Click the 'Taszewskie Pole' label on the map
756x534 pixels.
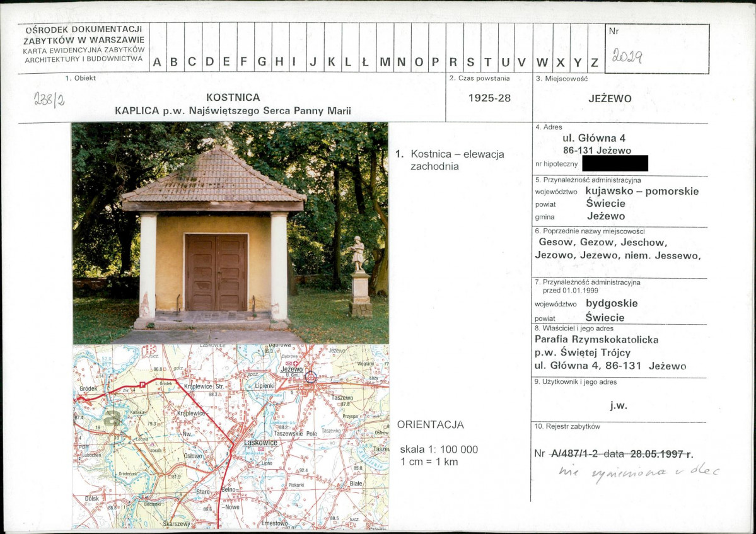[x=296, y=434]
